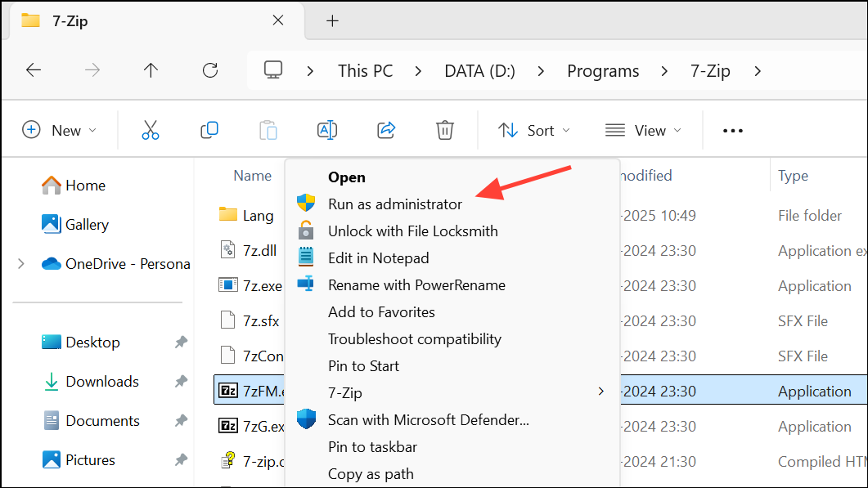This screenshot has width=868, height=488.
Task: Open Home in the navigation pane
Action: click(74, 186)
